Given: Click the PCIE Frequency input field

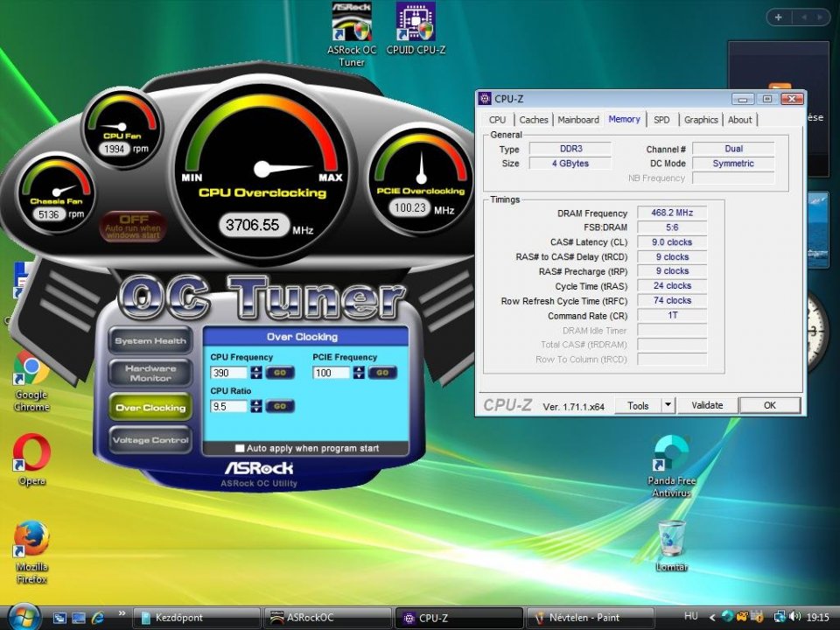Looking at the screenshot, I should click(x=331, y=373).
